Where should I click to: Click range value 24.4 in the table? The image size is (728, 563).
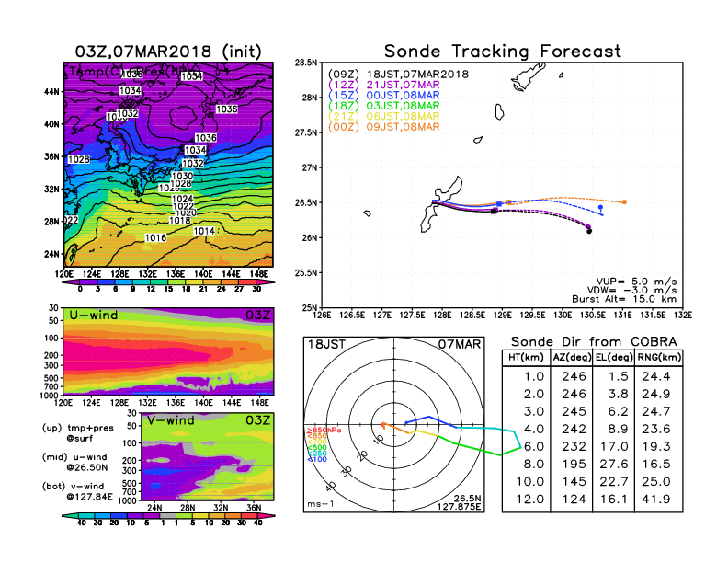point(656,376)
